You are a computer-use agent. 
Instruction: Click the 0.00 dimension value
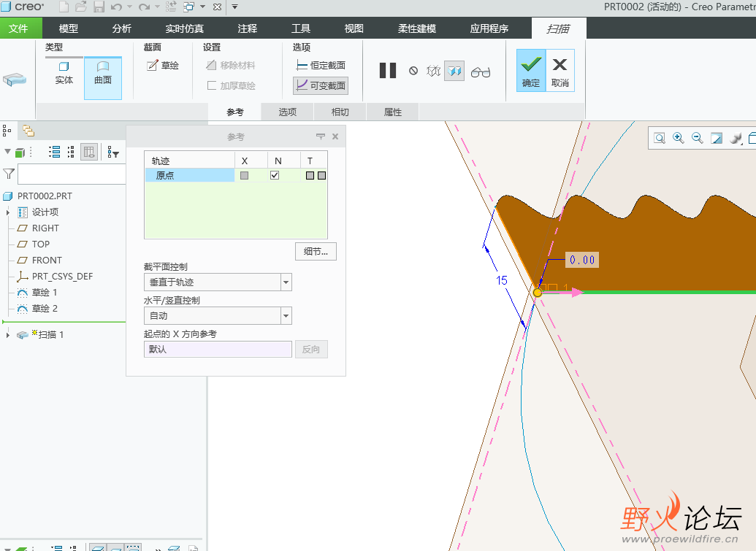582,260
